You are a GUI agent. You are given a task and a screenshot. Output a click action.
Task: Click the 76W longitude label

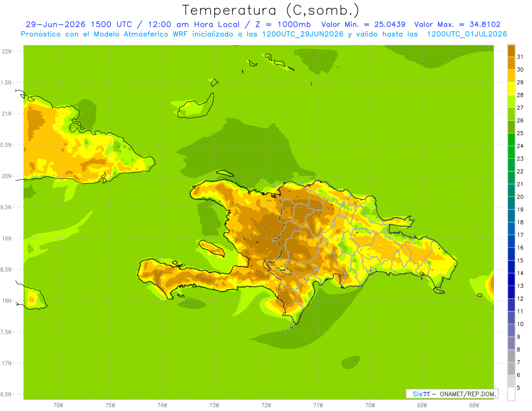pyautogui.click(x=58, y=406)
